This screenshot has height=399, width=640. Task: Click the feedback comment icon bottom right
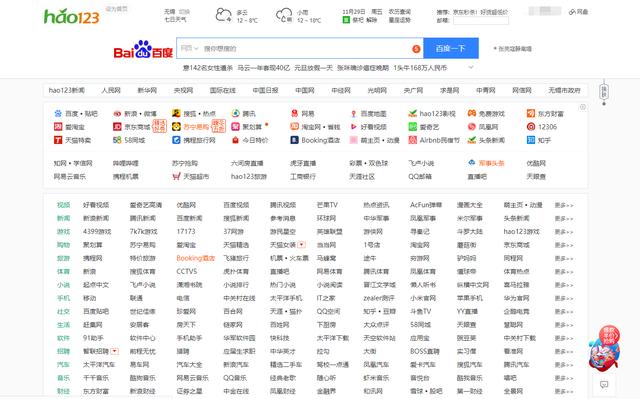(x=604, y=384)
